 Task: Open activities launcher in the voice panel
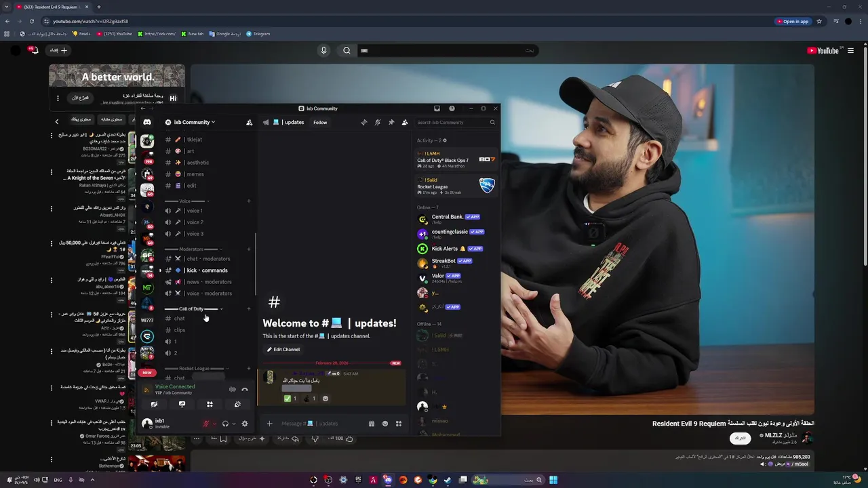[210, 404]
